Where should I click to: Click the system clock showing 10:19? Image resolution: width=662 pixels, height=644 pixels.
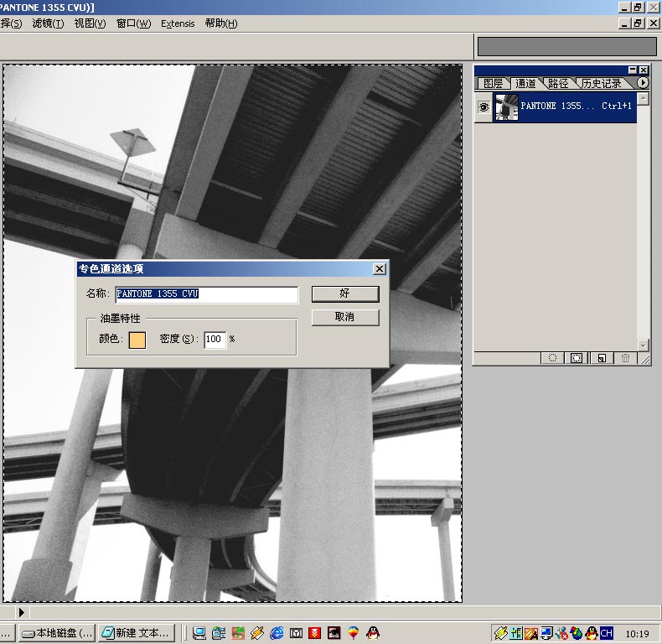637,634
